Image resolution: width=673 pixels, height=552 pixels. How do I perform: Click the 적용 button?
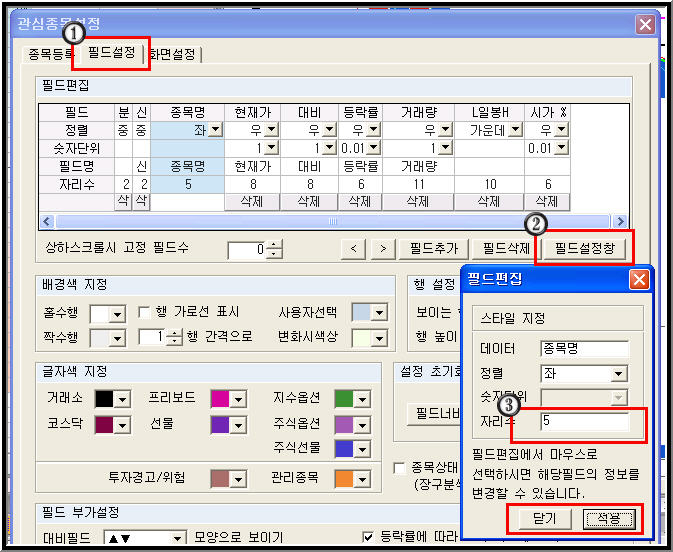609,519
